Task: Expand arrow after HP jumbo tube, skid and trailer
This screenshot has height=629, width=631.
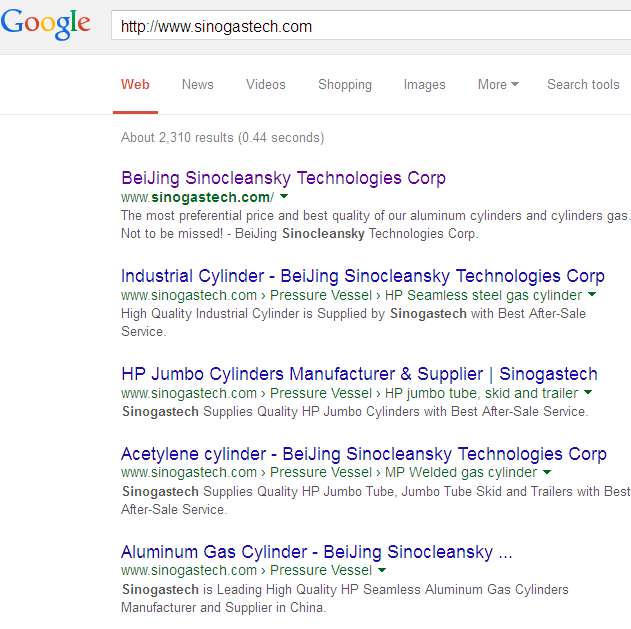Action: 588,392
